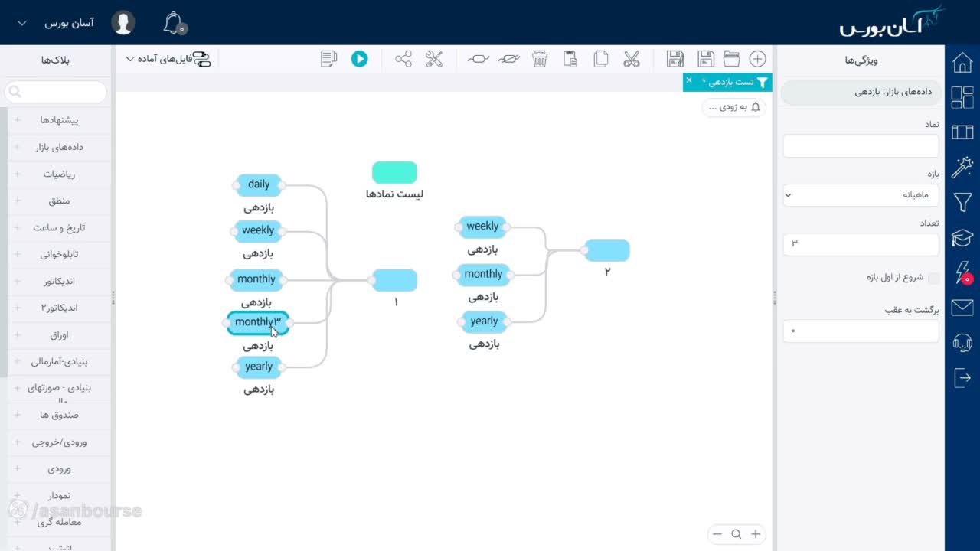Click the zoom in plus button
This screenshot has width=980, height=551.
pos(756,534)
